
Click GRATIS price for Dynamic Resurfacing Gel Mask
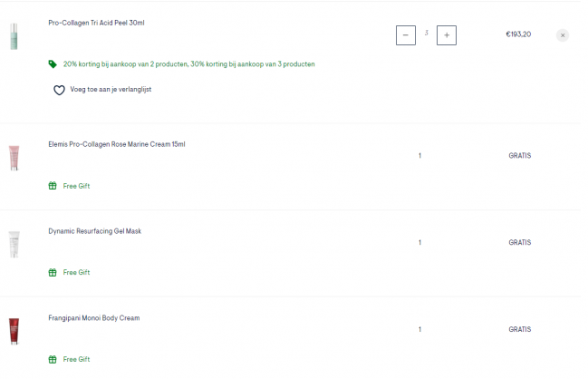point(520,243)
